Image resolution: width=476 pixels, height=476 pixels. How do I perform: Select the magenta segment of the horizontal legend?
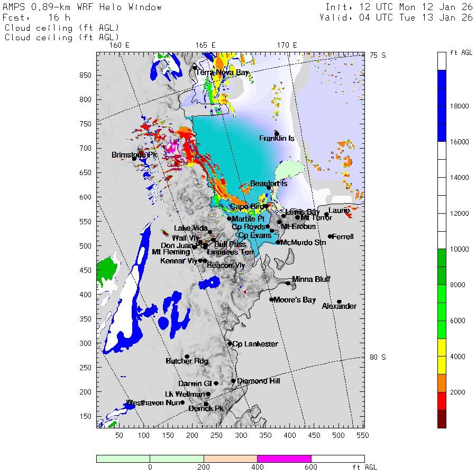[284, 459]
